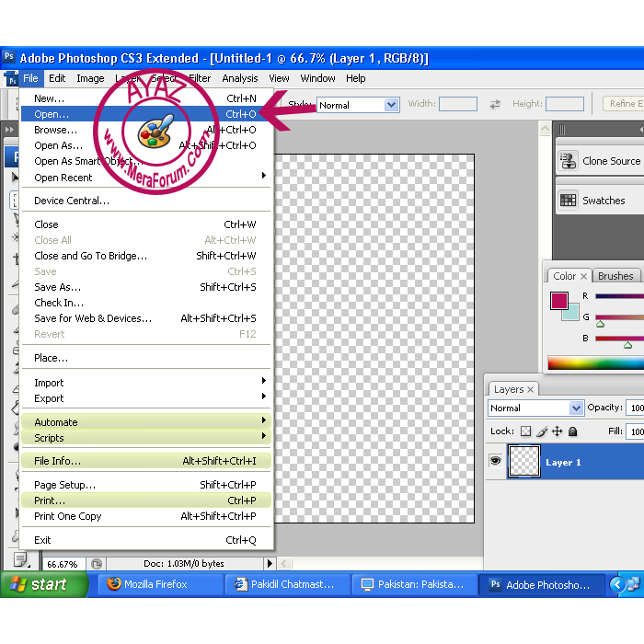Click lock transparent pixels icon

[x=525, y=431]
